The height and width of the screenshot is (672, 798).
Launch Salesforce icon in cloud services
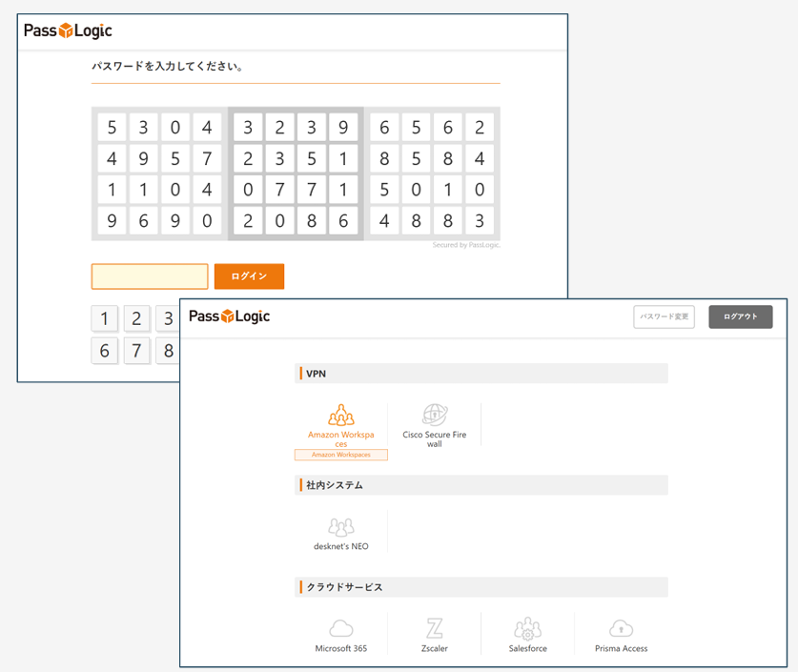[528, 628]
